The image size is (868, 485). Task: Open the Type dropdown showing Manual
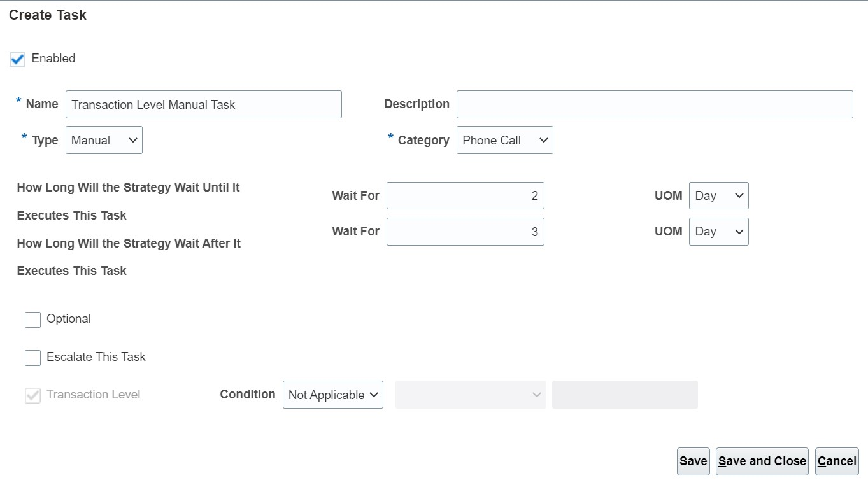pyautogui.click(x=104, y=141)
